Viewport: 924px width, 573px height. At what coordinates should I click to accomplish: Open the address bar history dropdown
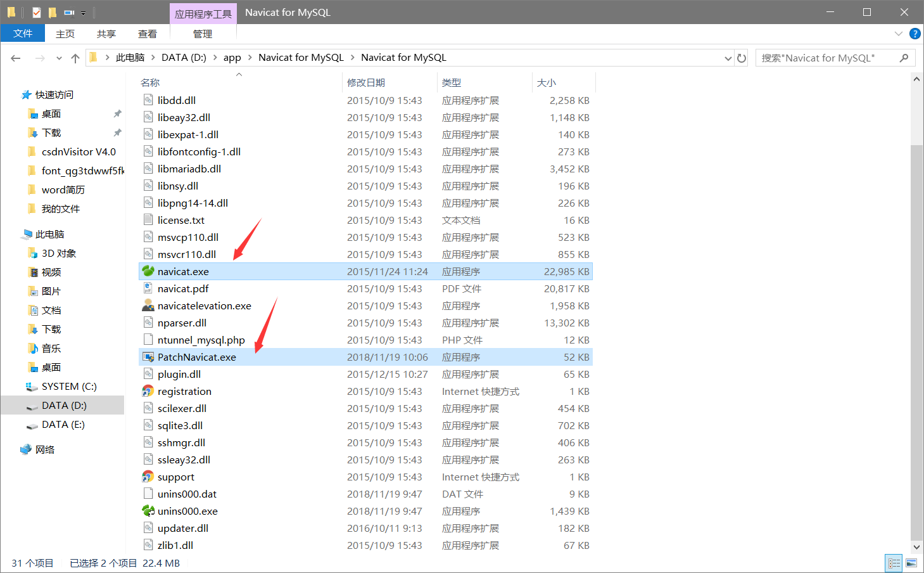click(728, 58)
